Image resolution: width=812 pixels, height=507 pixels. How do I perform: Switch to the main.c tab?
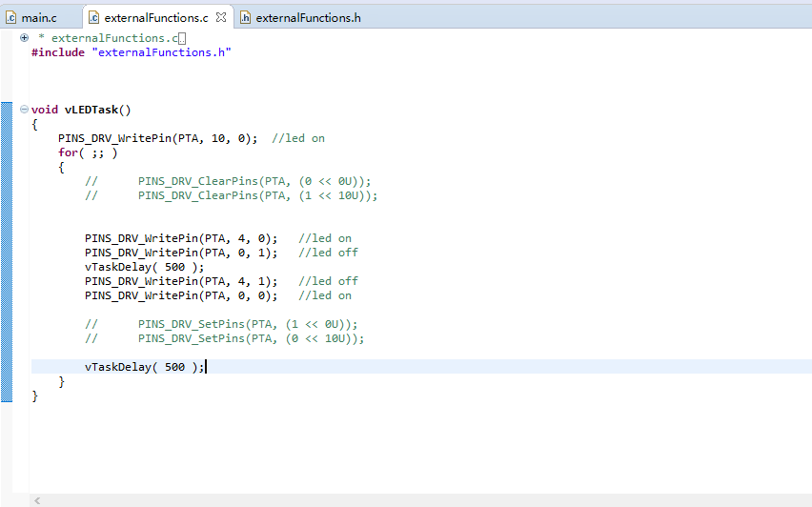coord(39,17)
